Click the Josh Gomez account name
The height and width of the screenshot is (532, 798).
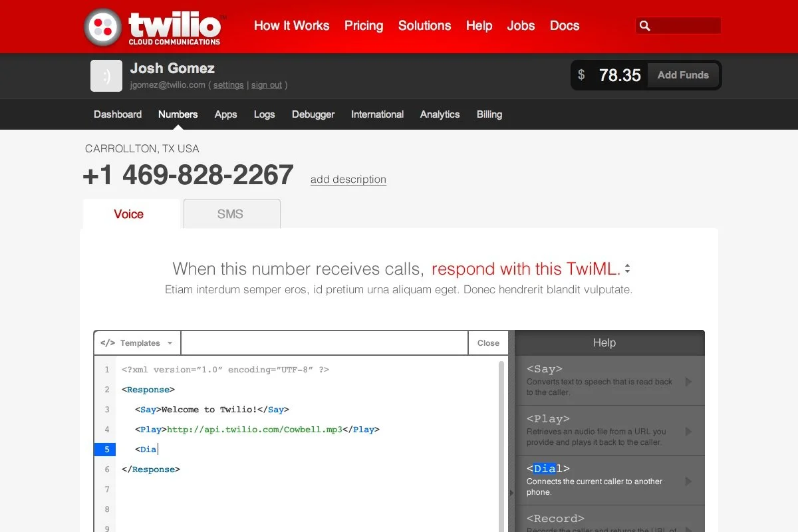click(172, 68)
